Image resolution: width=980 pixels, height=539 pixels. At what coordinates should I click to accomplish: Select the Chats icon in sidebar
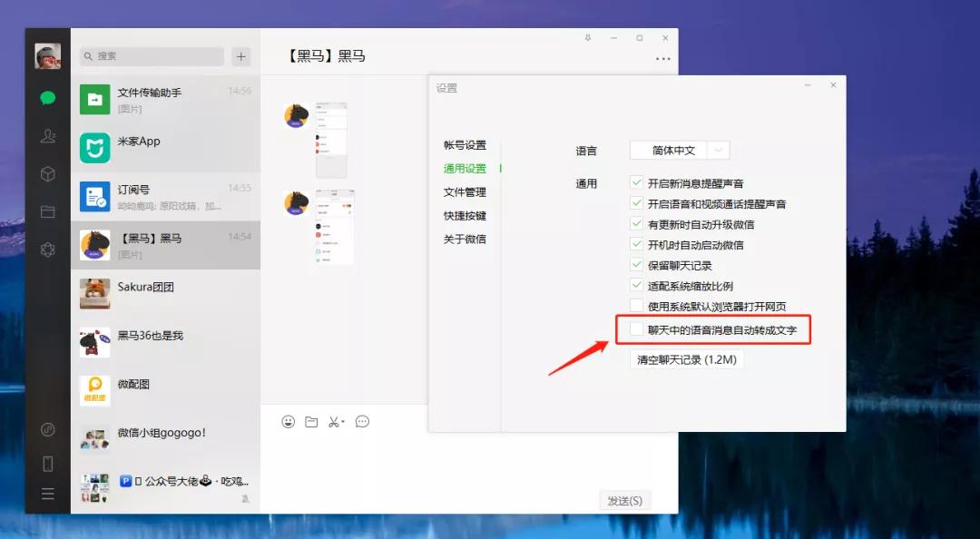coord(46,99)
